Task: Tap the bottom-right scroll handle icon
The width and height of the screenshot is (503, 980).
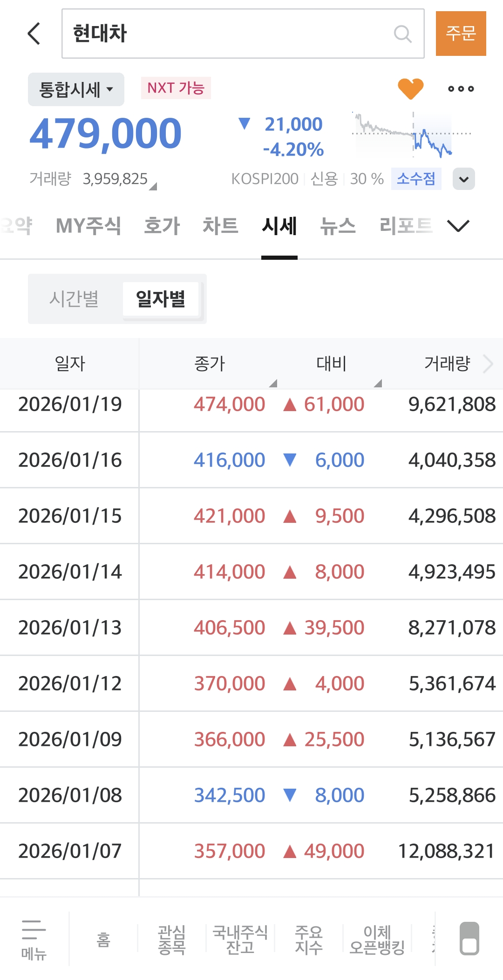Action: pos(469,939)
